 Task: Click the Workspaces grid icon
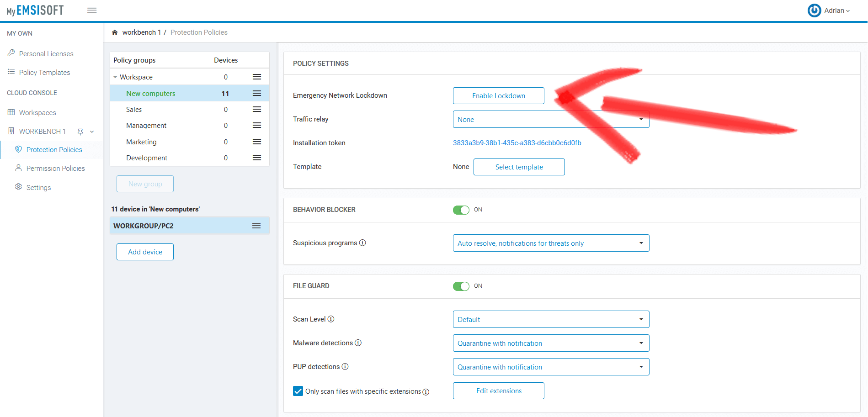[x=11, y=112]
